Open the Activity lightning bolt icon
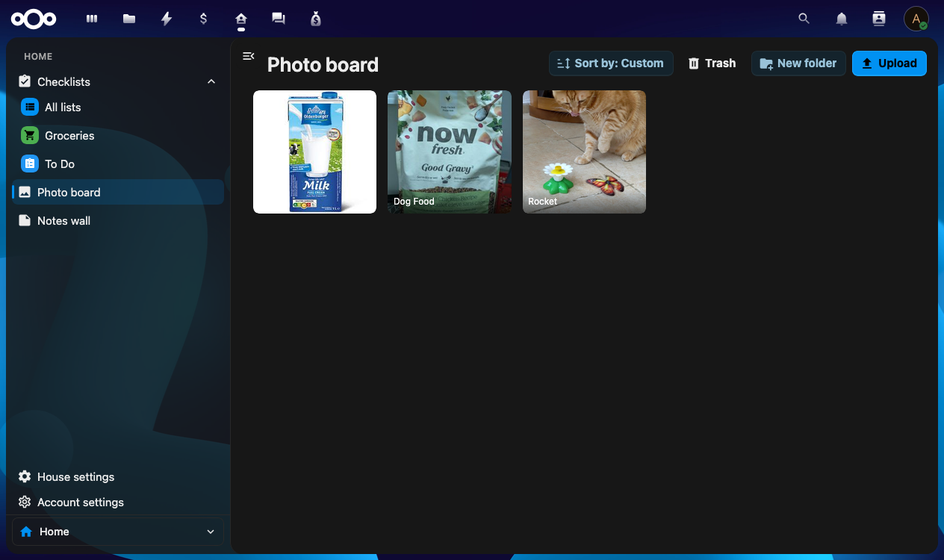944x560 pixels. (167, 19)
